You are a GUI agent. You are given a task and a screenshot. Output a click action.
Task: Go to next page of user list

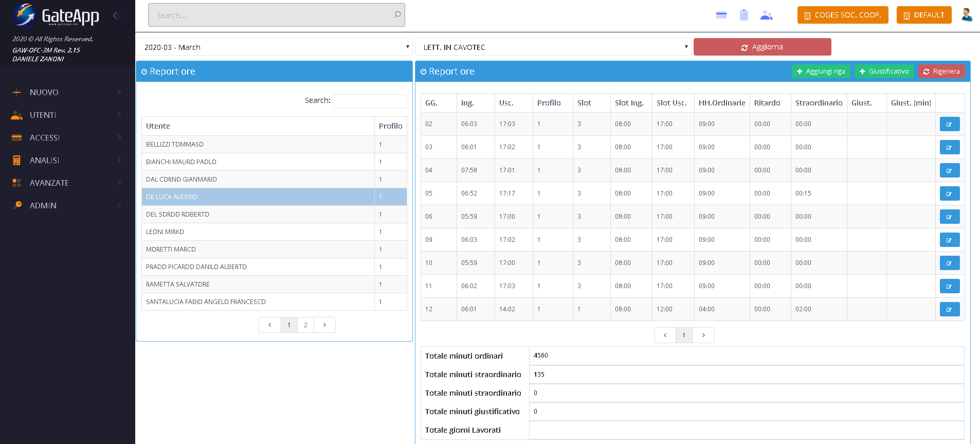click(324, 325)
